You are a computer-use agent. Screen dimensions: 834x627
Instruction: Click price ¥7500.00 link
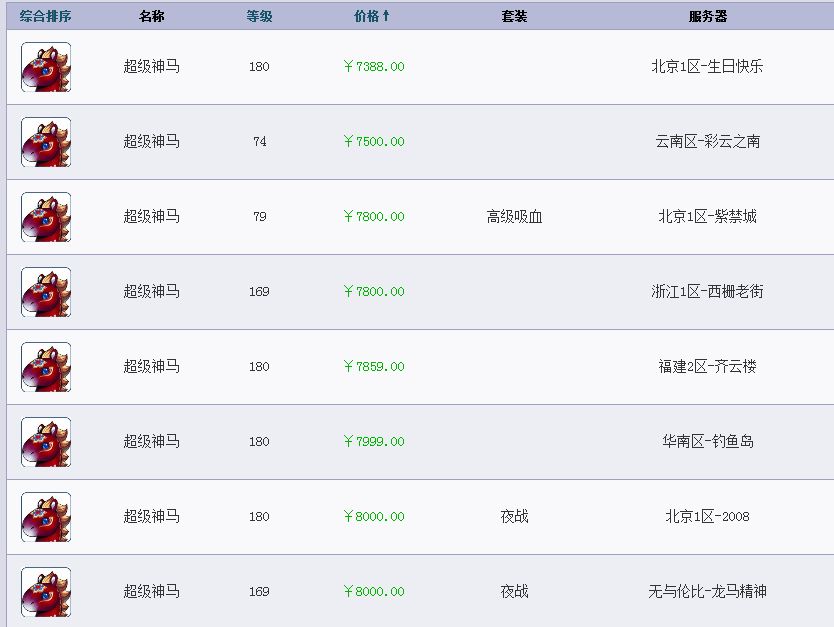(374, 141)
